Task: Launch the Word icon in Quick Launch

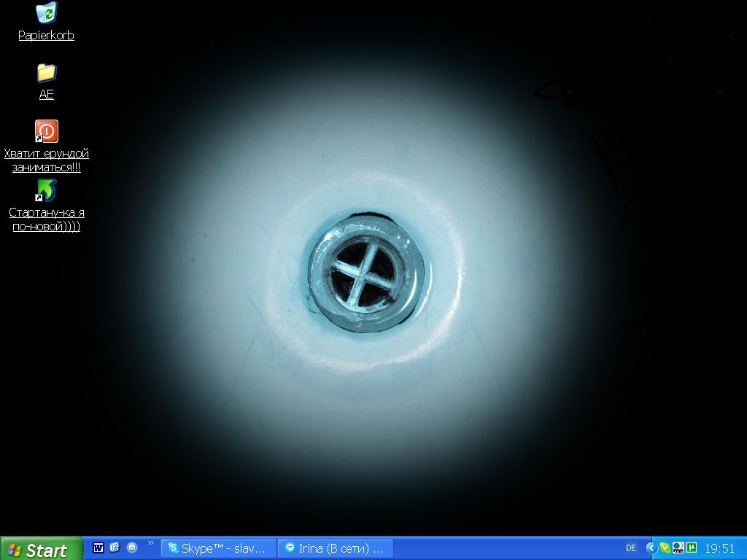Action: pos(98,548)
